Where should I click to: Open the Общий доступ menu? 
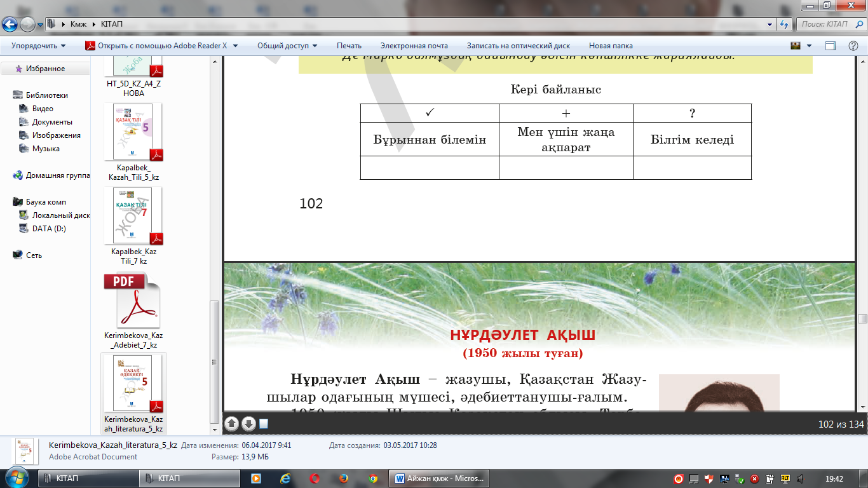287,46
